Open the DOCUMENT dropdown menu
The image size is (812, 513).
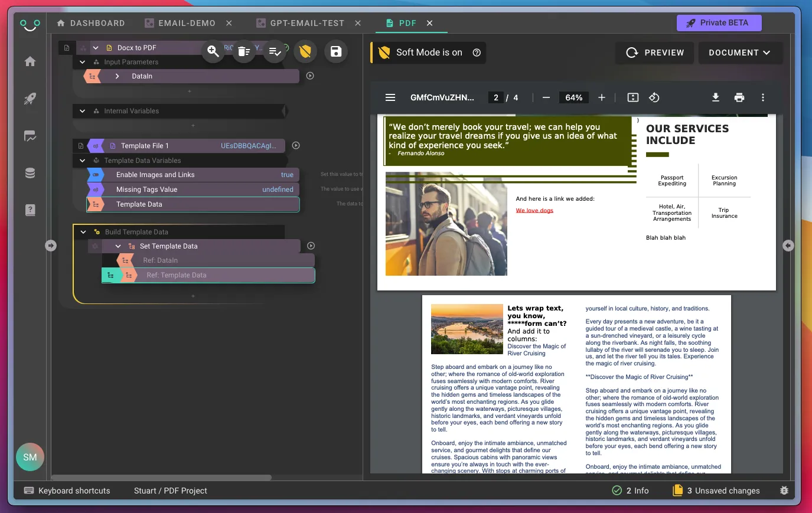[x=739, y=53]
